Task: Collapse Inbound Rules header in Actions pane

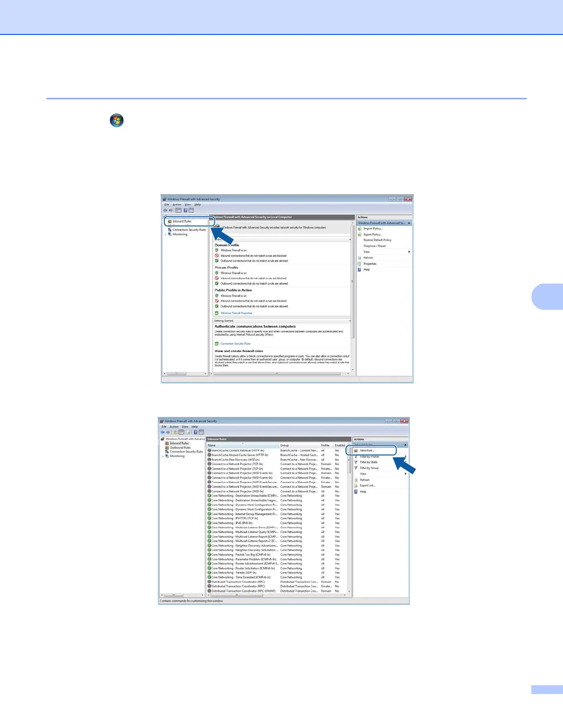Action: click(x=405, y=445)
